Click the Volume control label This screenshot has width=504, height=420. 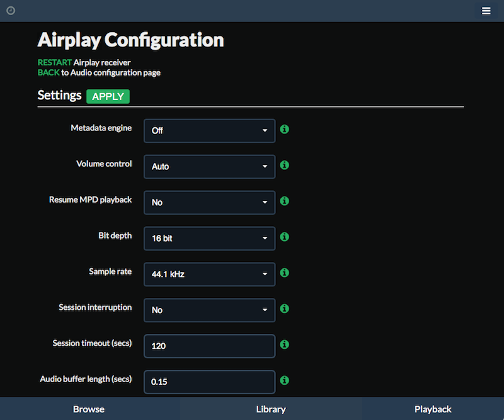(x=104, y=164)
